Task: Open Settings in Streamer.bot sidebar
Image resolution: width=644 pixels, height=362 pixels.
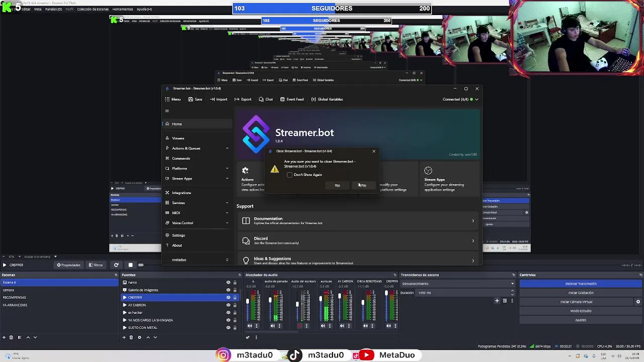Action: tap(197, 235)
